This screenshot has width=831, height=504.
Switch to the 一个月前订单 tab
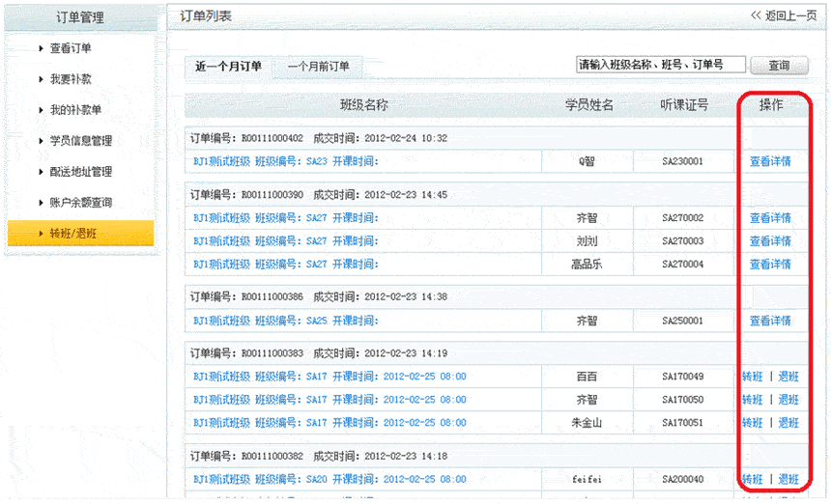click(318, 67)
